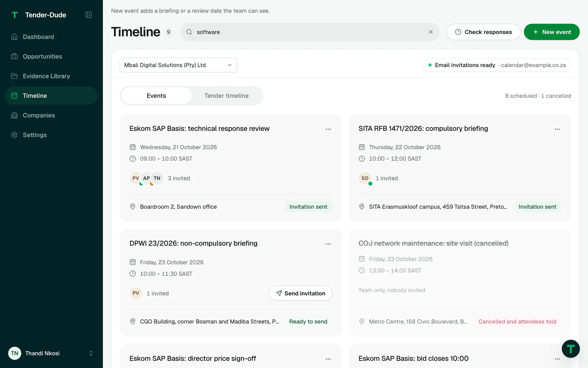
Task: Click the Tender-Dude green T logo
Action: tap(14, 15)
